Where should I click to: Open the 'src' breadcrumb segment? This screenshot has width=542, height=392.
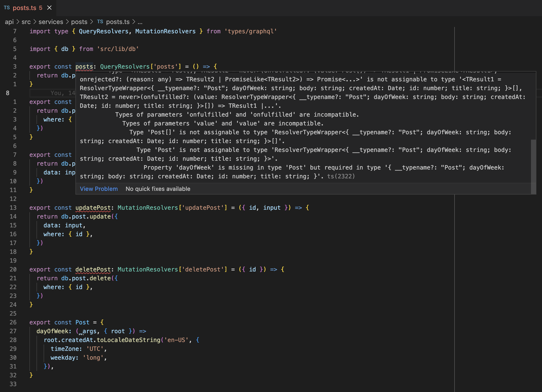(x=26, y=22)
